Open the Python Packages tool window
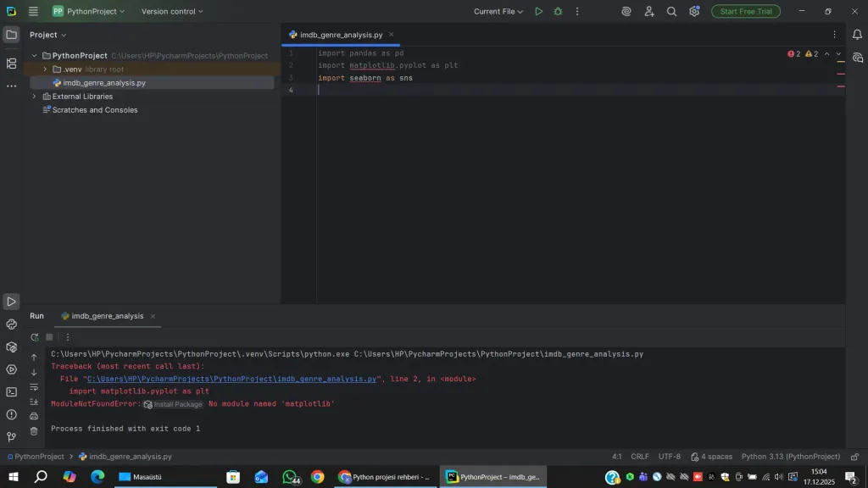This screenshot has width=868, height=488. (x=11, y=347)
